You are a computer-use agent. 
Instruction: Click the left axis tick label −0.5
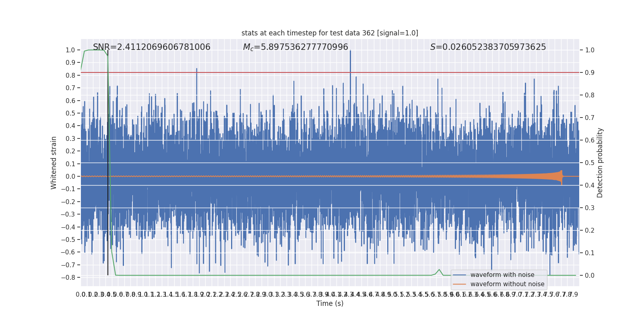tap(68, 239)
